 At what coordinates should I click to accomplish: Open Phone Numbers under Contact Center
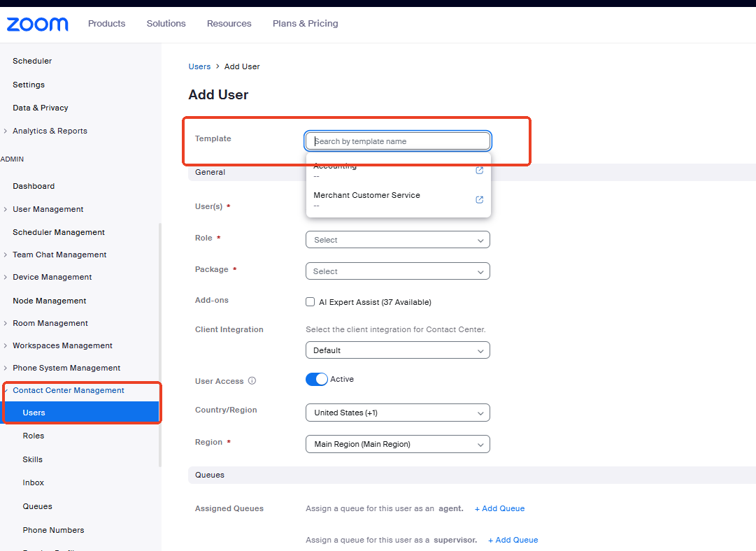click(54, 530)
